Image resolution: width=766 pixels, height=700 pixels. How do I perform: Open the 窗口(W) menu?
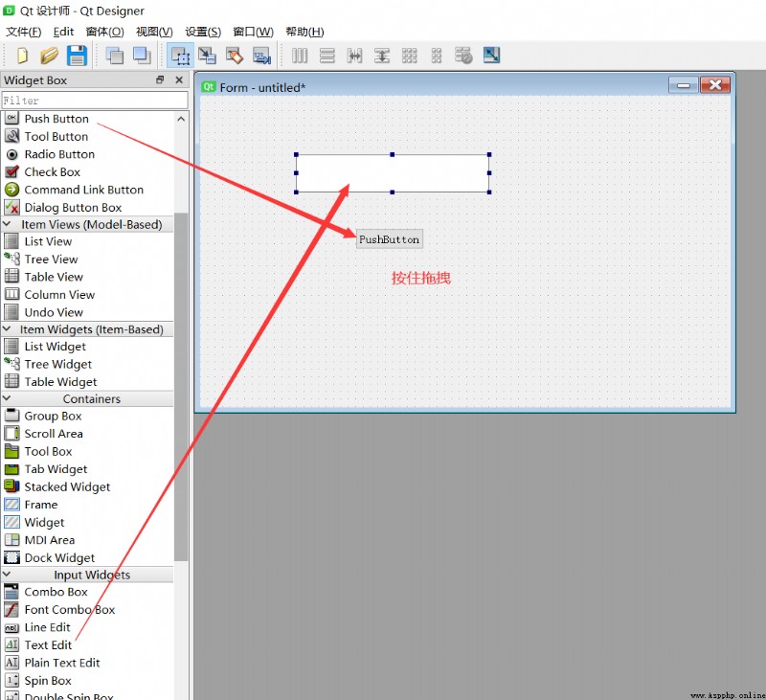(253, 32)
